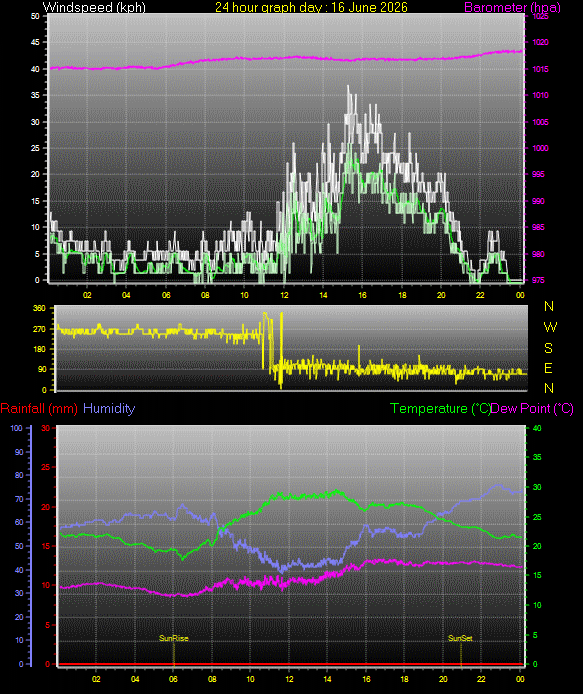Screen dimensions: 583x694
Task: Click the '100' value on the humidity axis
Action: click(x=16, y=428)
